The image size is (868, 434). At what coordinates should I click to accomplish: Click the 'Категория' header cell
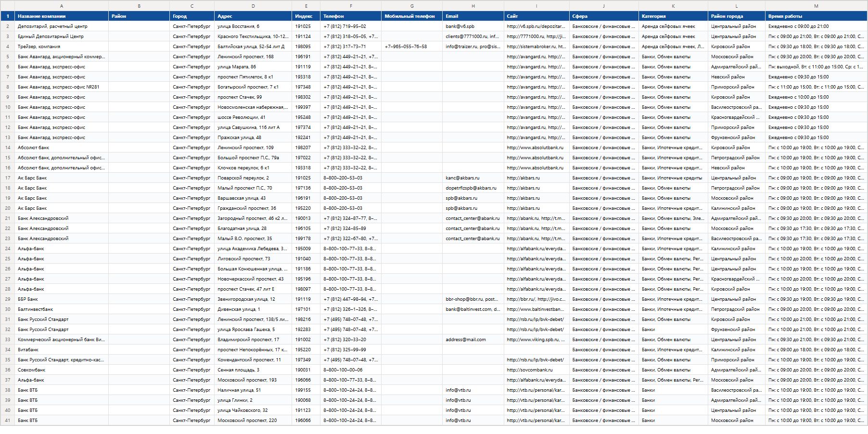673,16
